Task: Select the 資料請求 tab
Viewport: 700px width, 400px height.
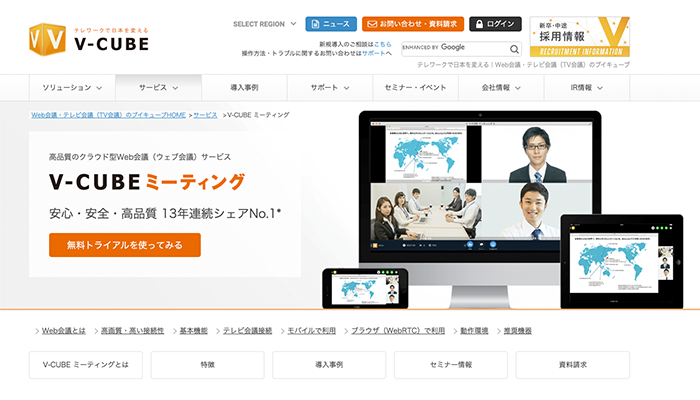Action: click(573, 365)
